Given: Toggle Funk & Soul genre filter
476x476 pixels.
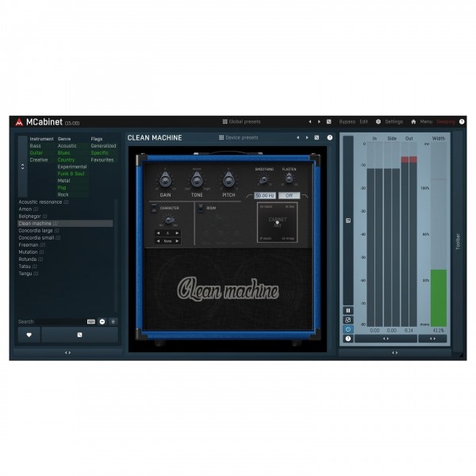Looking at the screenshot, I should point(71,174).
